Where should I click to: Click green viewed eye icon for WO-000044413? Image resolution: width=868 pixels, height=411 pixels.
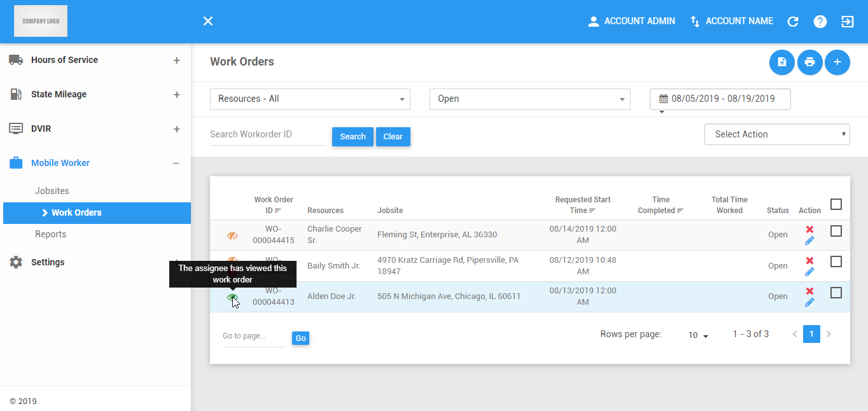(232, 297)
